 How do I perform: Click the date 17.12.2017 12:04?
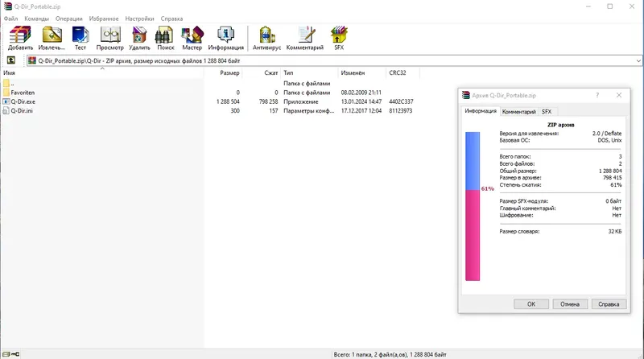click(x=361, y=110)
